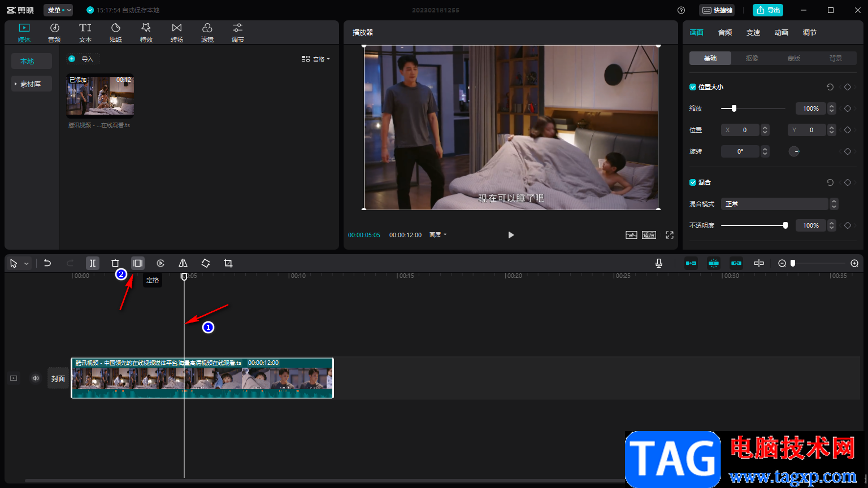
Task: Redo the last undone edit
Action: (70, 263)
